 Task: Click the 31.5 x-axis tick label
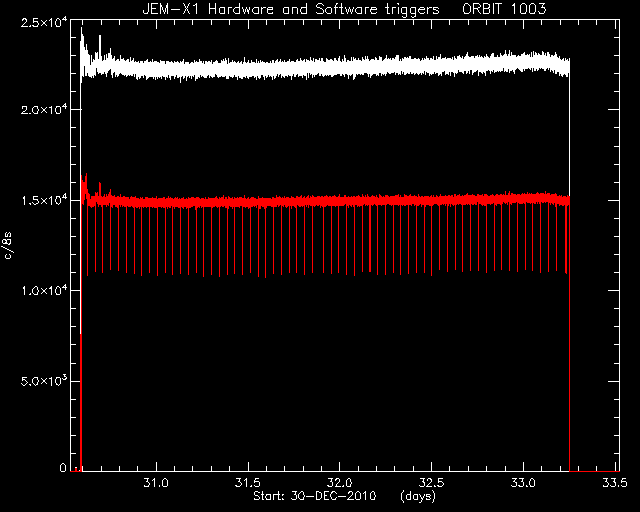(x=248, y=483)
